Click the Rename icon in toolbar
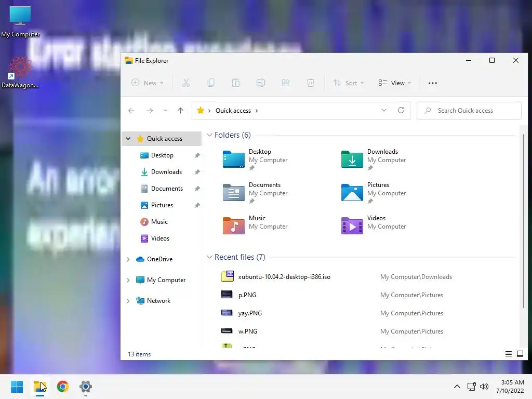The width and height of the screenshot is (532, 399). 261,83
